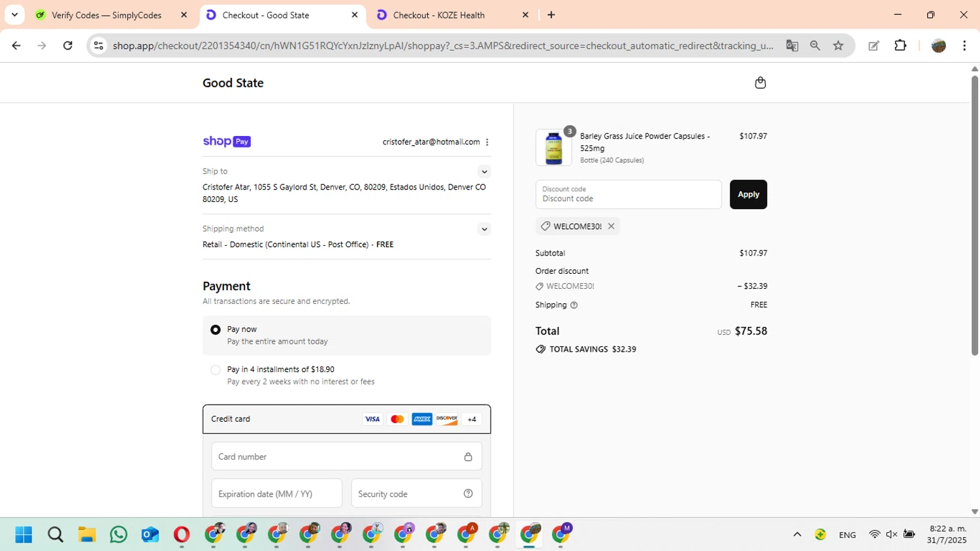Open the shopping bag cart icon
980x551 pixels.
(x=760, y=82)
